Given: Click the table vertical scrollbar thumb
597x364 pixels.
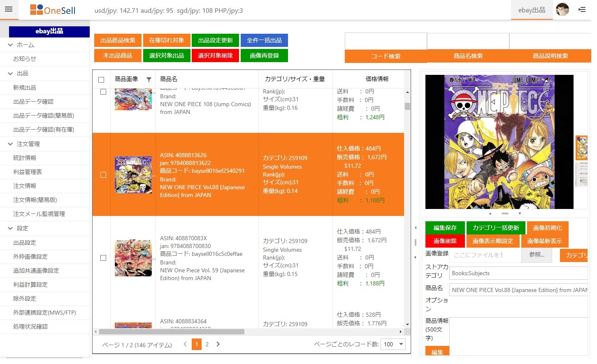Looking at the screenshot, I should tap(407, 106).
